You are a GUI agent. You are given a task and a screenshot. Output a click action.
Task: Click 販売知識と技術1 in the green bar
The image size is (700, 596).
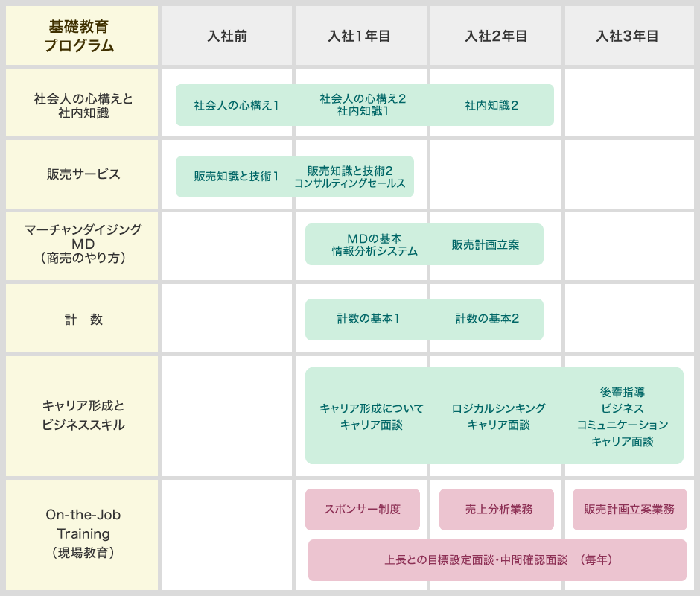click(x=236, y=177)
